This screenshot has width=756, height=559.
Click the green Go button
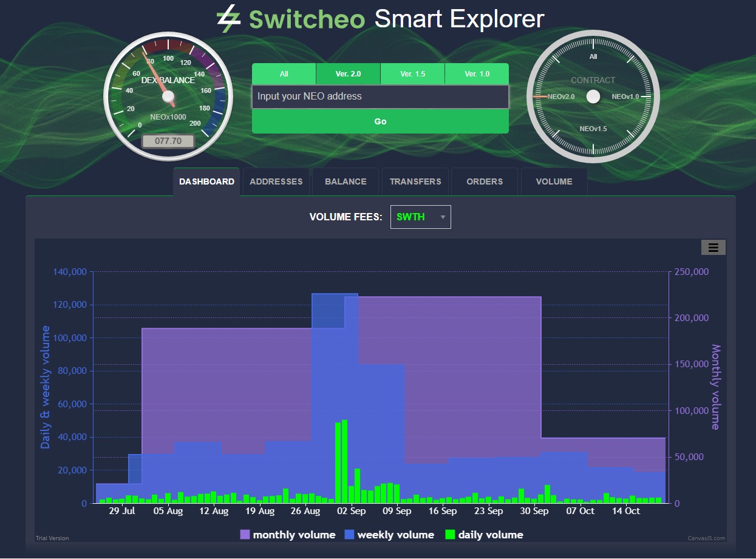point(380,121)
